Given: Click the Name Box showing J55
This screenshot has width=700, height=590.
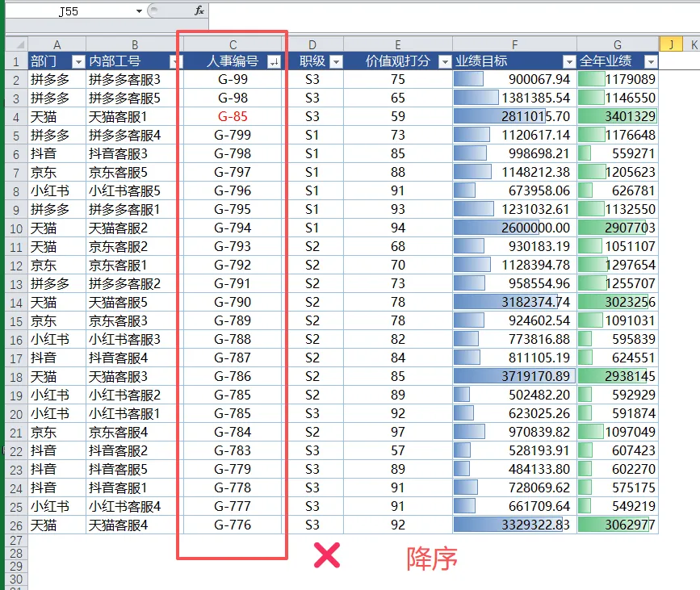Looking at the screenshot, I should pos(69,11).
